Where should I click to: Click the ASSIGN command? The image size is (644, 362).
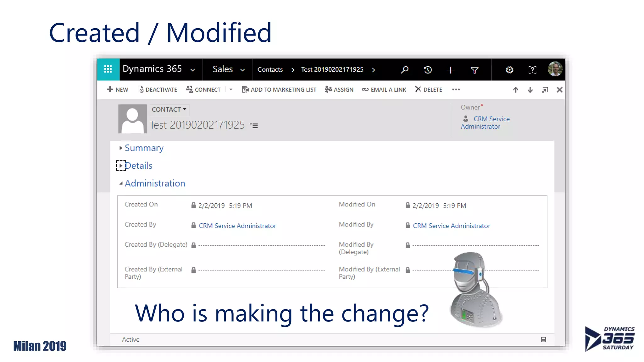[339, 90]
